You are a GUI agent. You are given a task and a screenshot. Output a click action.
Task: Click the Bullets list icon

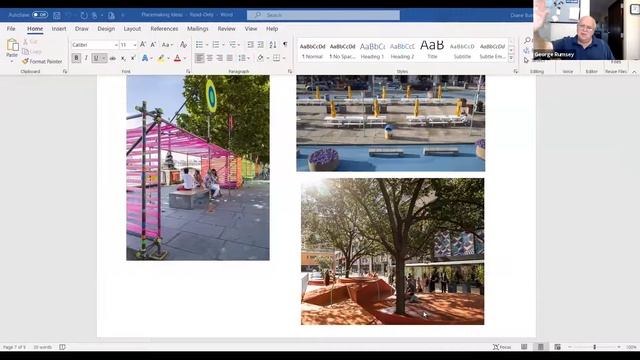pyautogui.click(x=199, y=44)
